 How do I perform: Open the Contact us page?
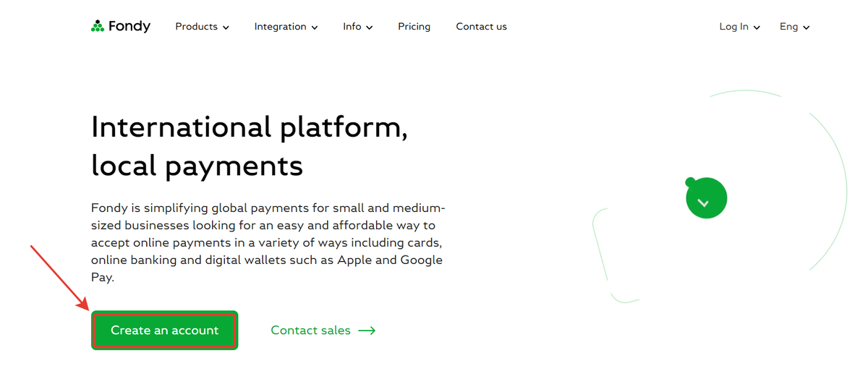(x=481, y=27)
